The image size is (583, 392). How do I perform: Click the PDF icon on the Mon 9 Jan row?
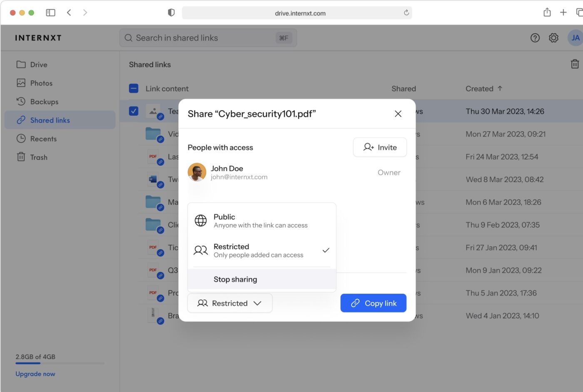(x=153, y=270)
